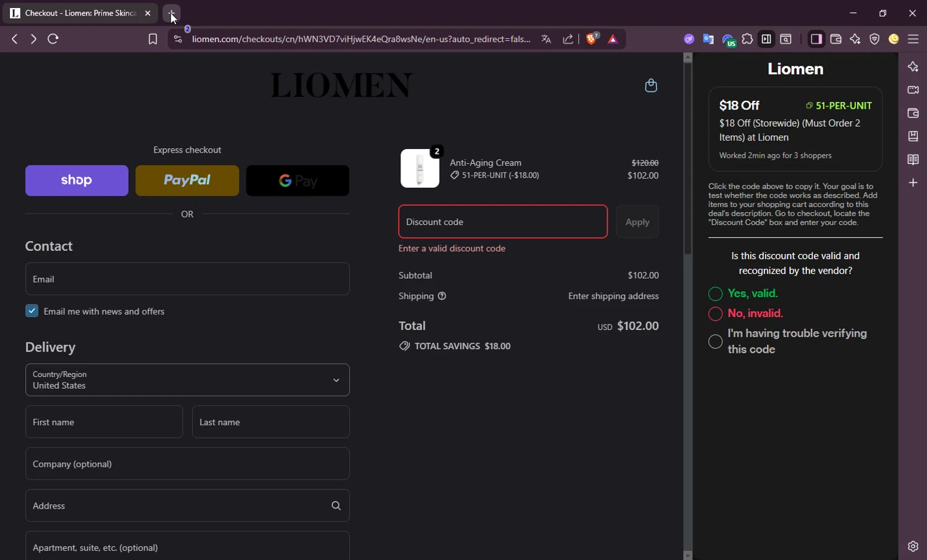The height and width of the screenshot is (560, 927).
Task: Add item with the sidebar plus icon
Action: [913, 183]
